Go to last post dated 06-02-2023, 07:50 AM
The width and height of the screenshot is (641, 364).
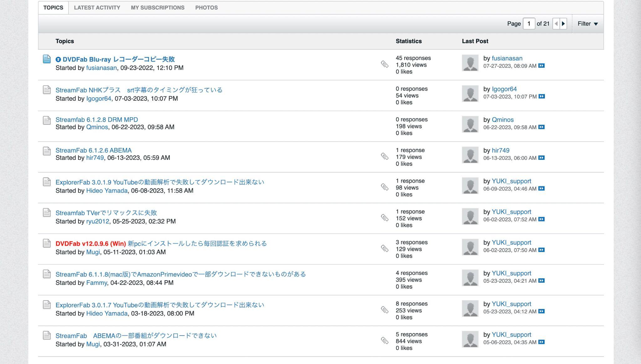point(541,250)
